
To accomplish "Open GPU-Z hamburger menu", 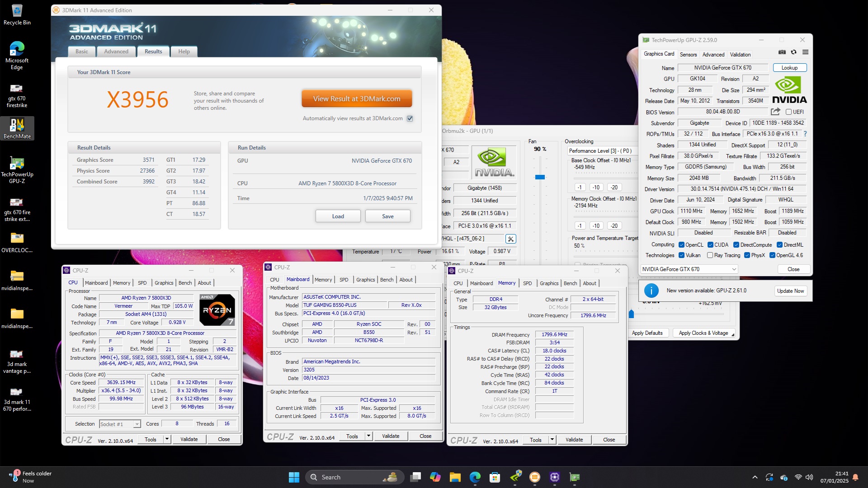I will [x=805, y=52].
